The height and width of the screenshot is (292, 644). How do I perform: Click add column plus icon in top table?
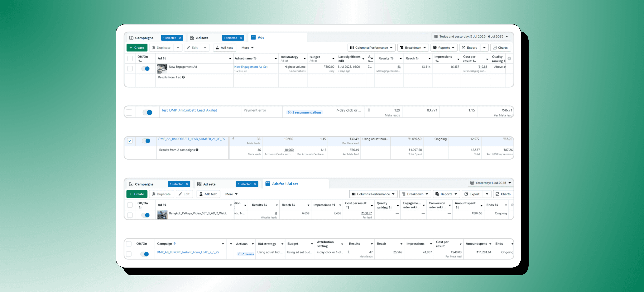(509, 59)
